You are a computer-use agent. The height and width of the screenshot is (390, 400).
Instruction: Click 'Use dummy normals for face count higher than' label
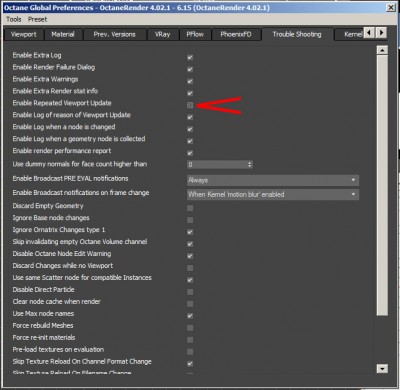tap(80, 164)
